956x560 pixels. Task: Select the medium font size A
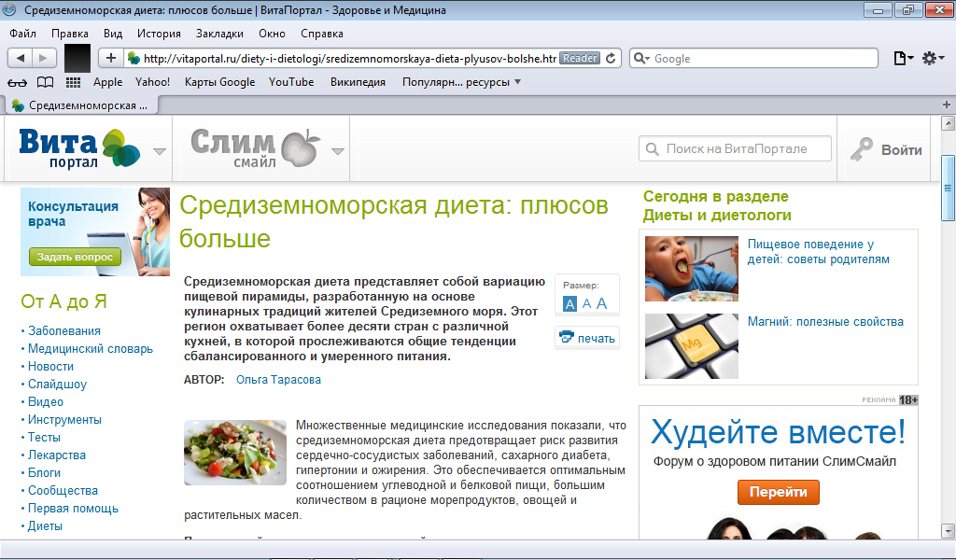point(586,303)
